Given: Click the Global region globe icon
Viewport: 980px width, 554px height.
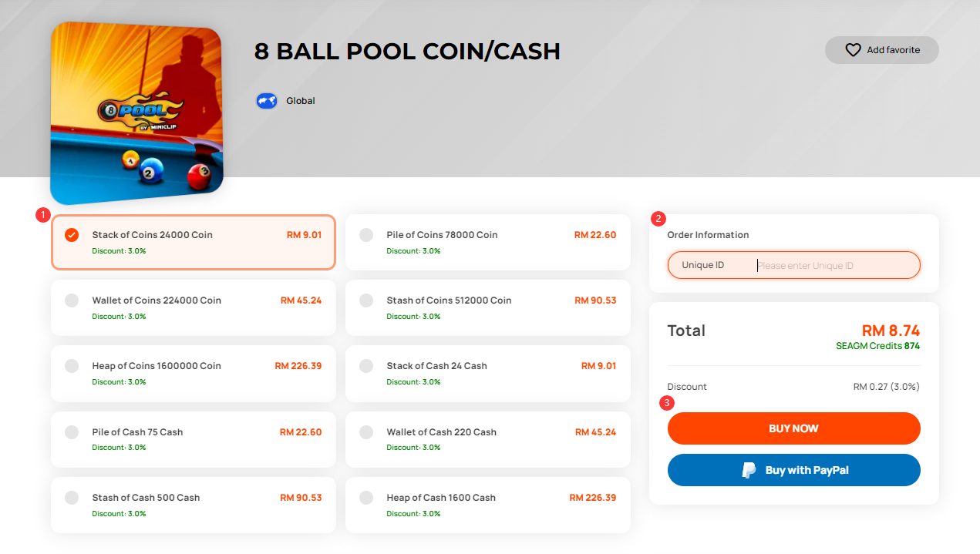Looking at the screenshot, I should tap(267, 101).
